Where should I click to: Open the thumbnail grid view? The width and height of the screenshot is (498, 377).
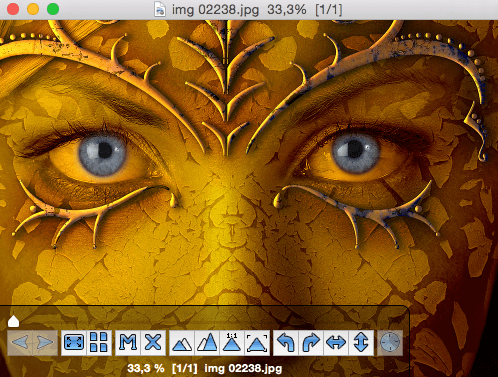(x=99, y=342)
